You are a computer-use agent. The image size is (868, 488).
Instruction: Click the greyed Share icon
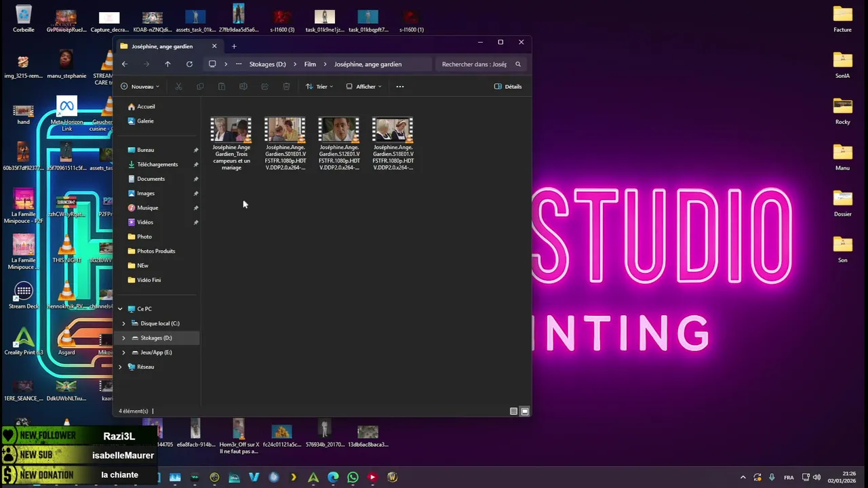[264, 87]
